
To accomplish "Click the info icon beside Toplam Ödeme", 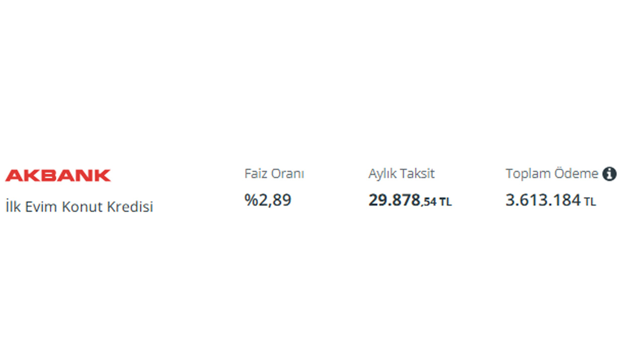I will [x=609, y=174].
